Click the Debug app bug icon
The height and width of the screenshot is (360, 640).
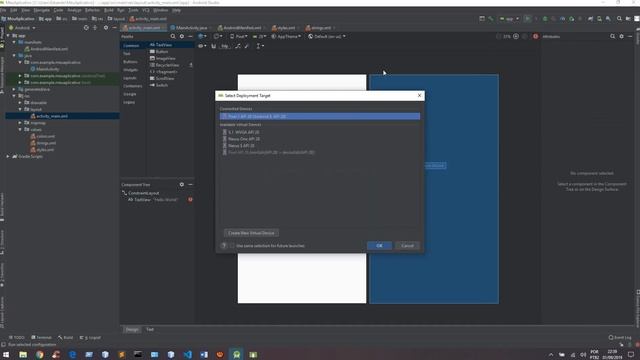click(x=545, y=19)
